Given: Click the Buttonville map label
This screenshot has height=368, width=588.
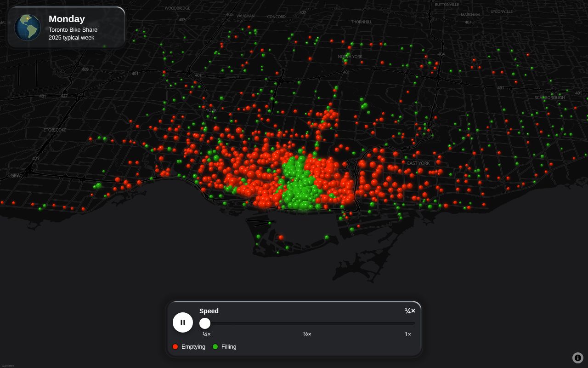Looking at the screenshot, I should [x=447, y=5].
